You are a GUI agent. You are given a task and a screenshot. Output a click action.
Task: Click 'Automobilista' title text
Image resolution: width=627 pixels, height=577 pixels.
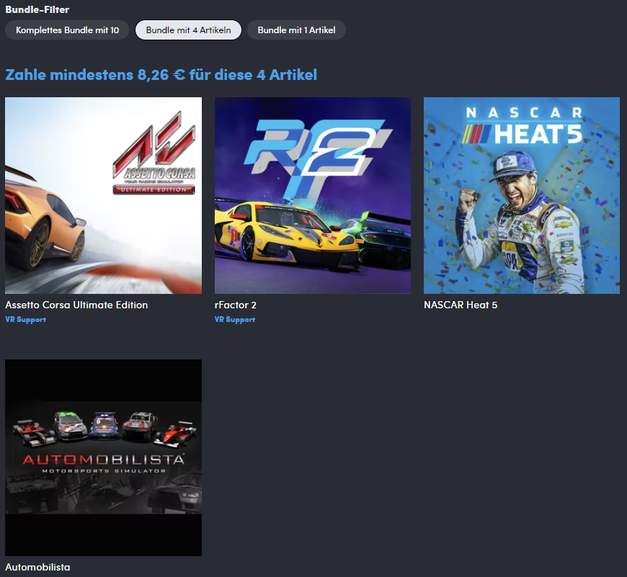tap(38, 567)
